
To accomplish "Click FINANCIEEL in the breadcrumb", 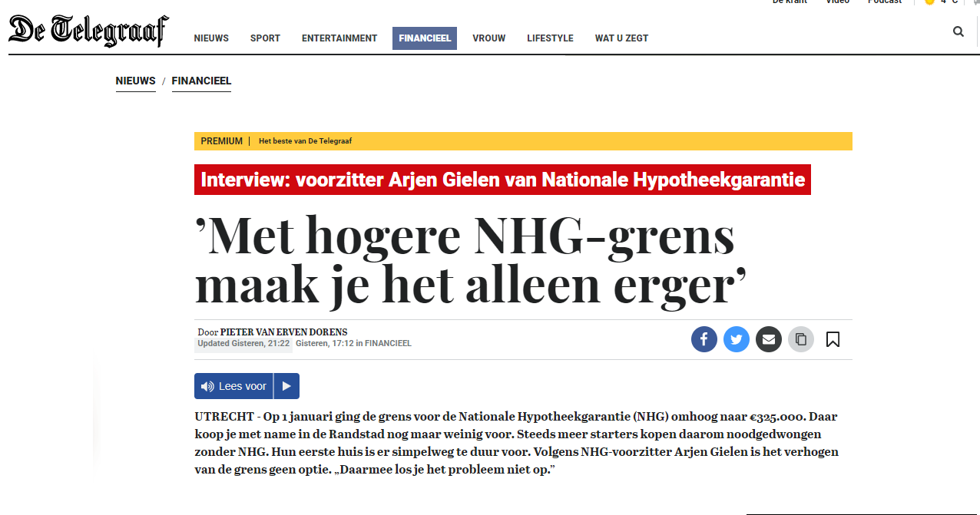I will (201, 81).
